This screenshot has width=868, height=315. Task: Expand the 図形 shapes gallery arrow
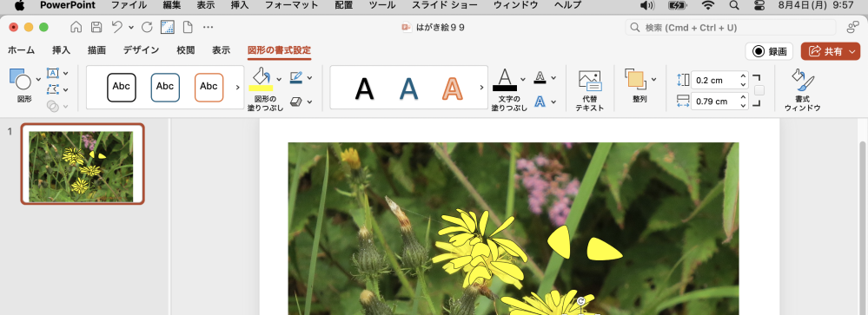click(x=38, y=80)
